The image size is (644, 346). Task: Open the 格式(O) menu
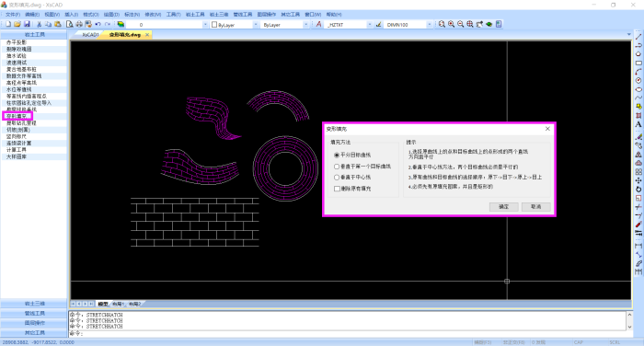(91, 15)
